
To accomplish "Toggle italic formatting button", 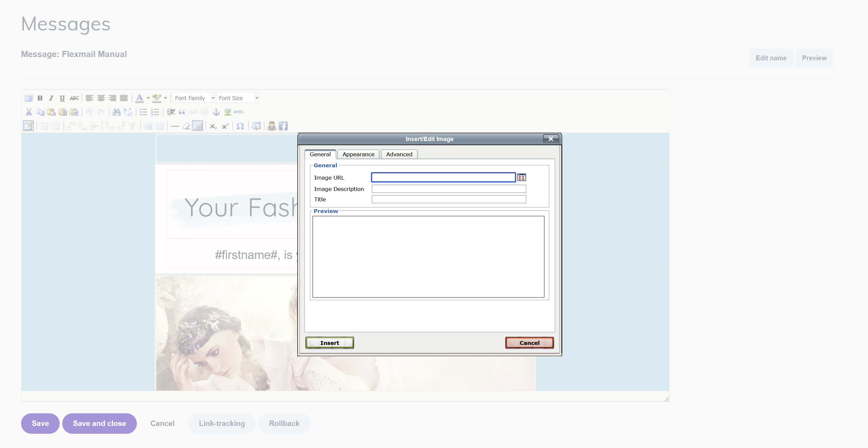I will tap(51, 98).
